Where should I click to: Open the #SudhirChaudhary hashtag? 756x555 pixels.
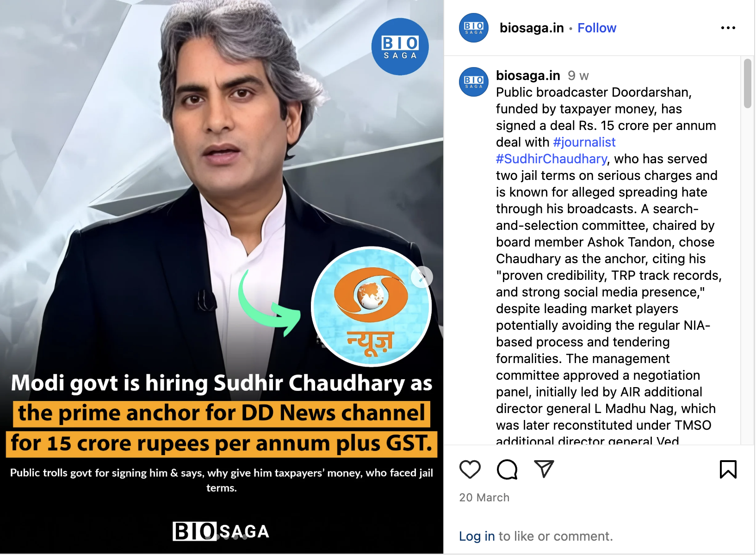pos(552,159)
